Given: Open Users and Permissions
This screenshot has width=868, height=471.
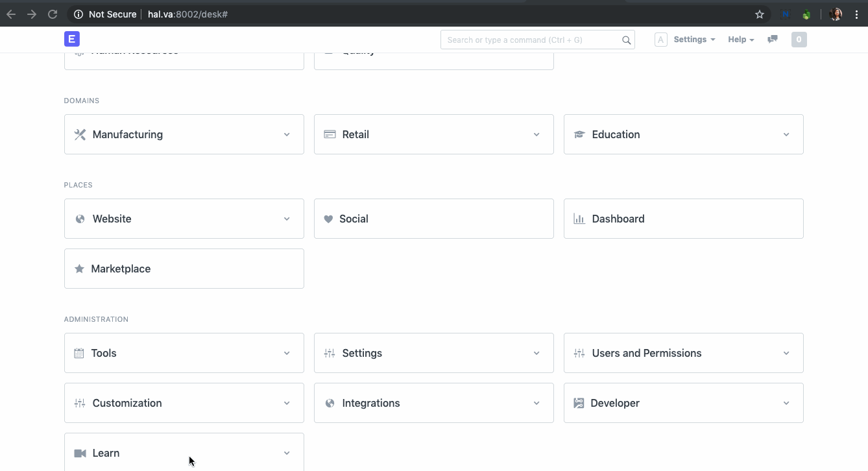Looking at the screenshot, I should click(x=646, y=353).
